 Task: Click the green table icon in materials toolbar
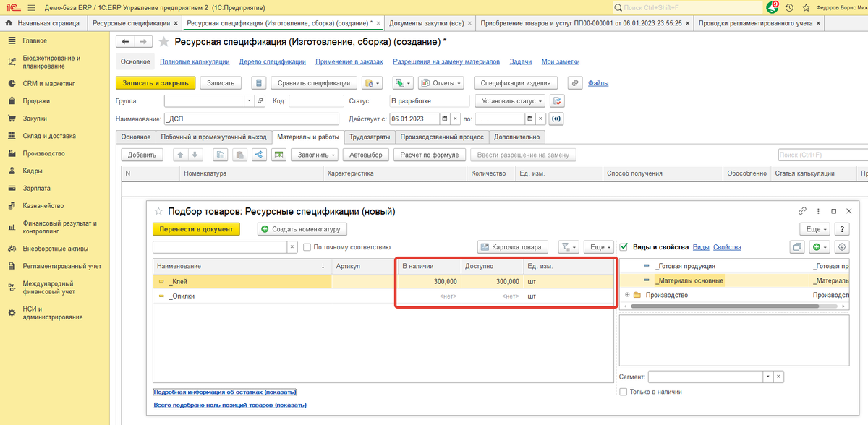278,155
